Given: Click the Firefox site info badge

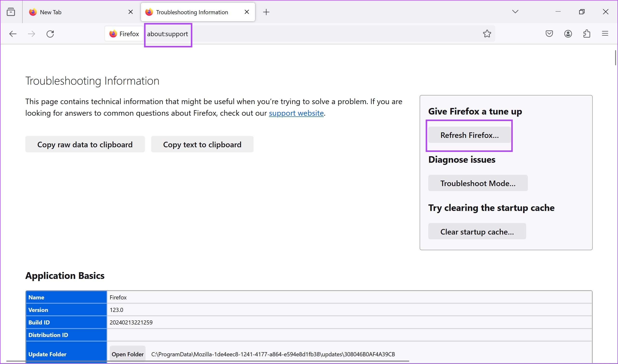Looking at the screenshot, I should click(124, 34).
